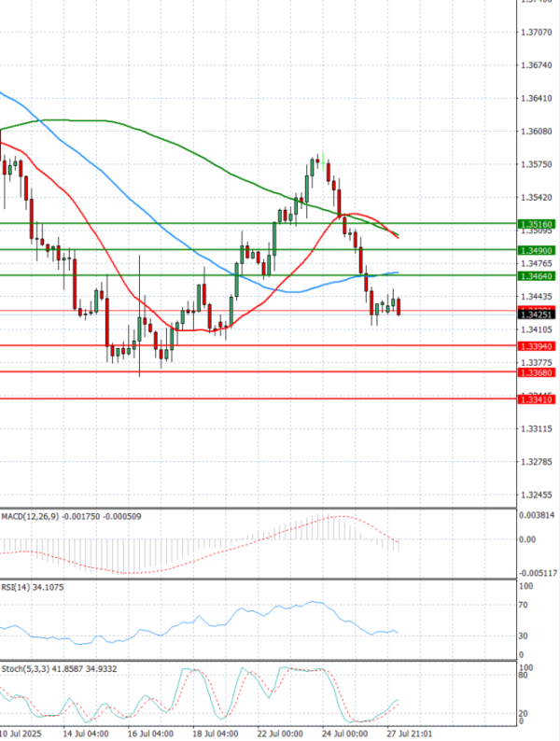Click the 1.35750 price axis value
This screenshot has height=741, width=560.
(x=537, y=164)
